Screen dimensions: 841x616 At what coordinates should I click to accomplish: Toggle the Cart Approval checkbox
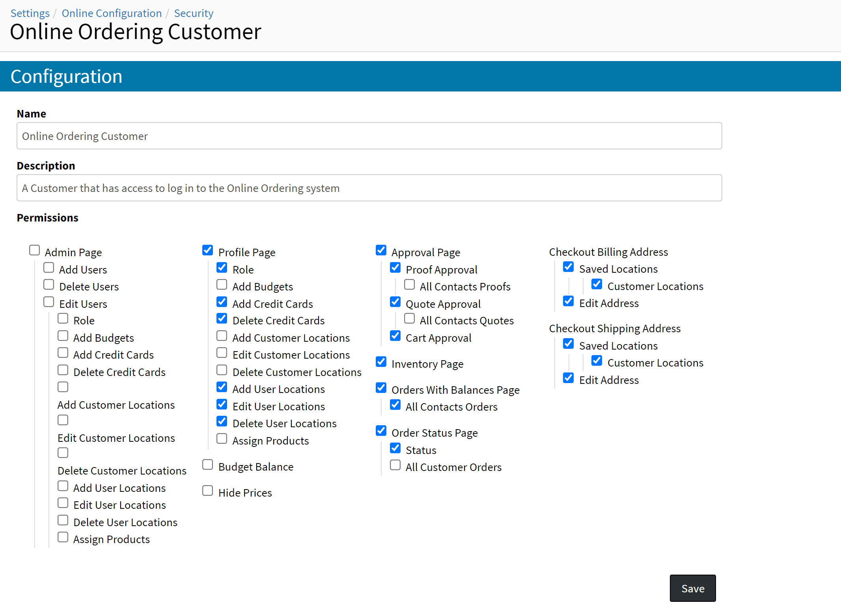tap(395, 336)
